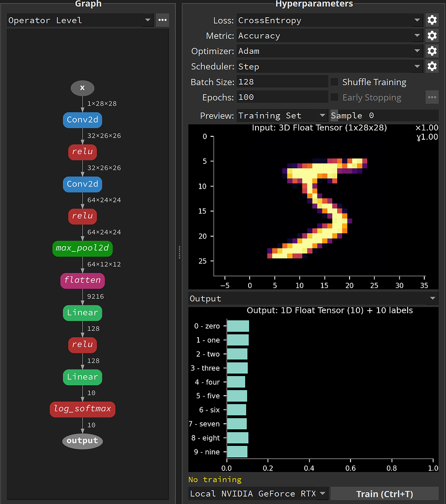Enable the Early Stopping checkbox
Viewport: 446px width, 504px height.
(x=334, y=97)
